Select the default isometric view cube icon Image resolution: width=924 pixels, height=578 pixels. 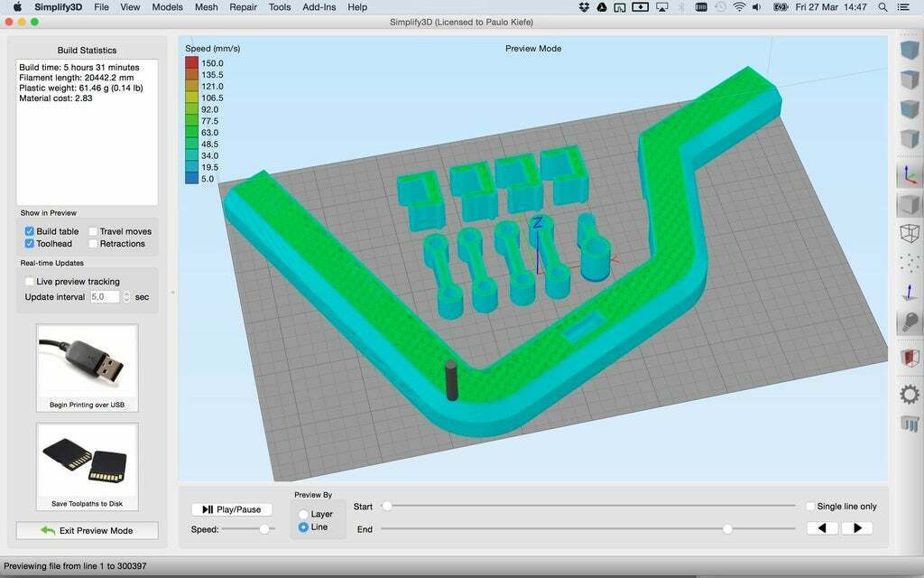910,50
